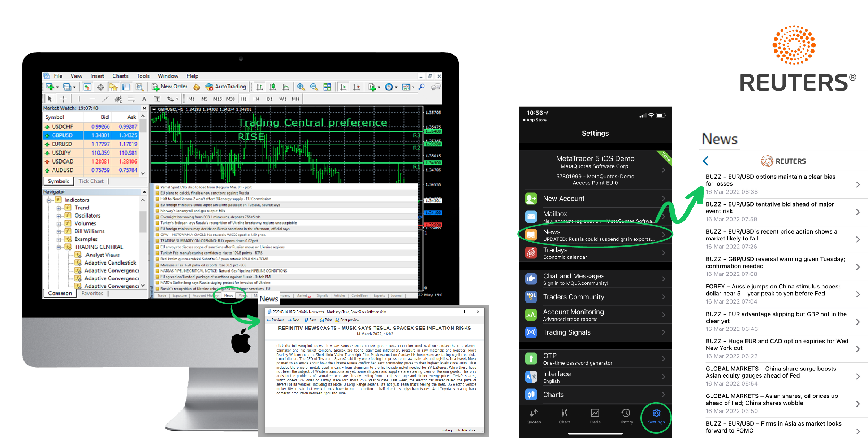Screen dimensions: 868x439
Task: Switch timeframe to D1
Action: pos(269,99)
